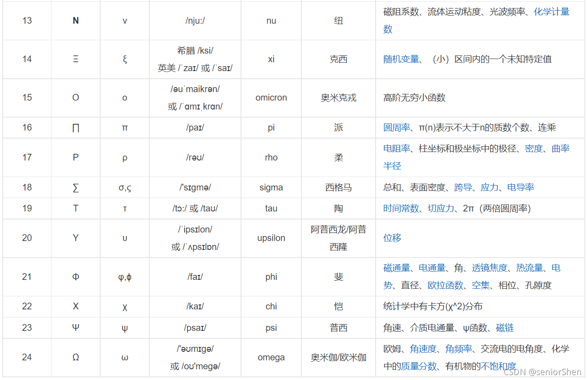Open the 电导率 link
The height and width of the screenshot is (380, 588).
[520, 187]
